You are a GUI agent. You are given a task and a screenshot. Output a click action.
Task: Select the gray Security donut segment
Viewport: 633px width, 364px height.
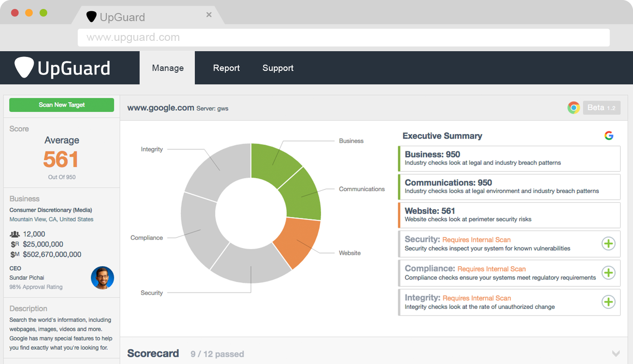click(251, 266)
